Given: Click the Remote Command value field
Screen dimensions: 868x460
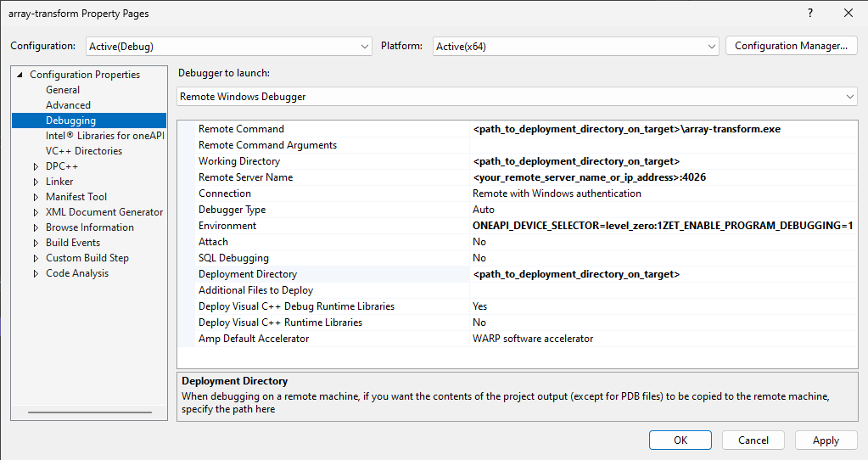Looking at the screenshot, I should point(662,129).
